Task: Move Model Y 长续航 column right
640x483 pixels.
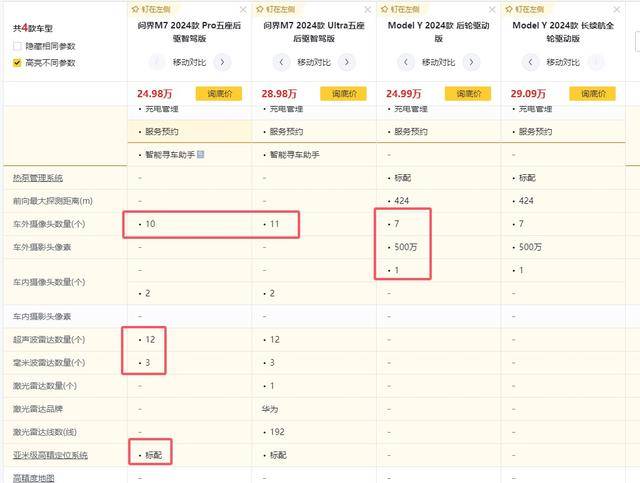Action: pyautogui.click(x=596, y=62)
